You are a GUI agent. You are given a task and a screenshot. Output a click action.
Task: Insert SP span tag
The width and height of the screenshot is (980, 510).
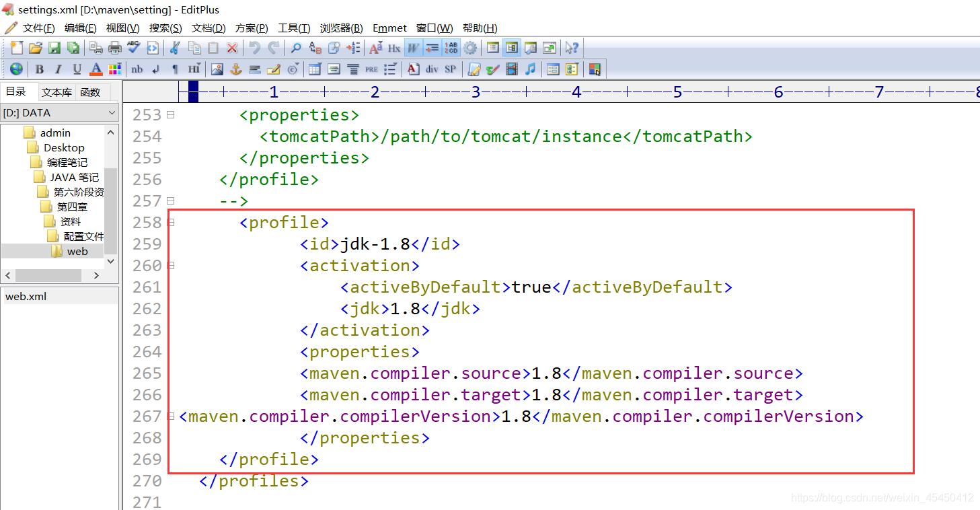(451, 69)
